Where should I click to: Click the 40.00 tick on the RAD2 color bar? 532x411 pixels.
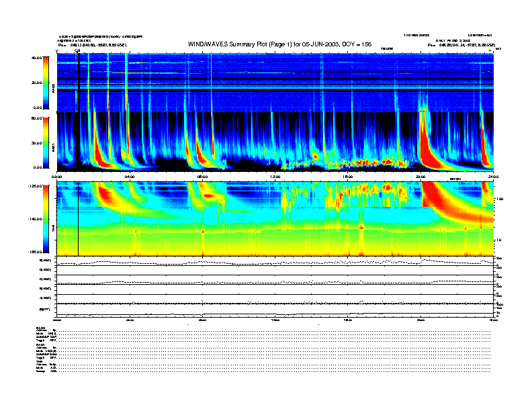pos(36,58)
